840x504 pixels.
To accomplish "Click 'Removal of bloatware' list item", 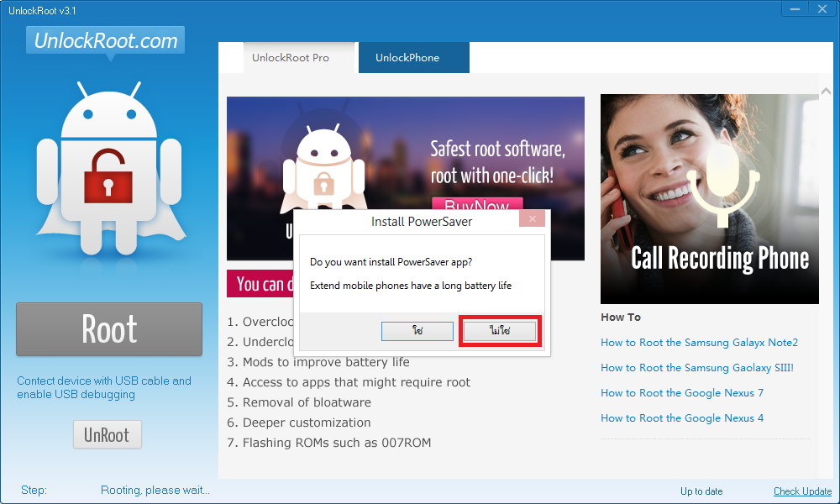I will coord(299,402).
